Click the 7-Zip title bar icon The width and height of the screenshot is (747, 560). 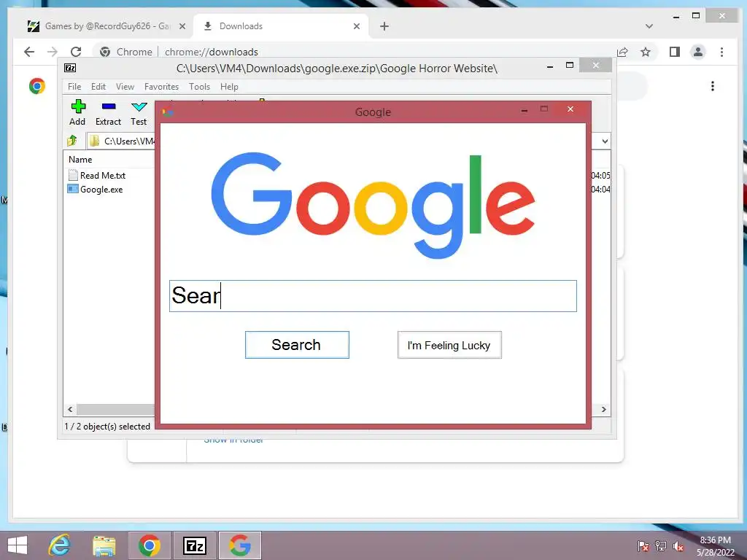tap(70, 68)
